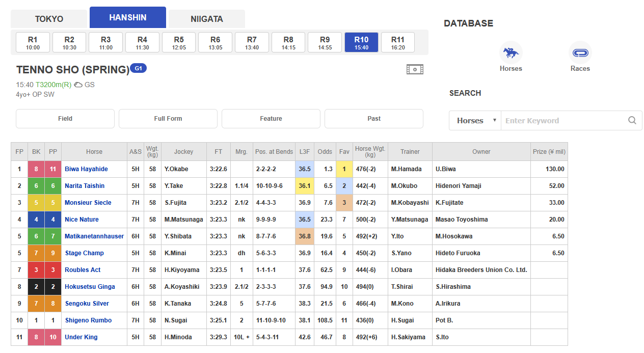The image size is (644, 353).
Task: Click the Horse column header
Action: (x=94, y=152)
